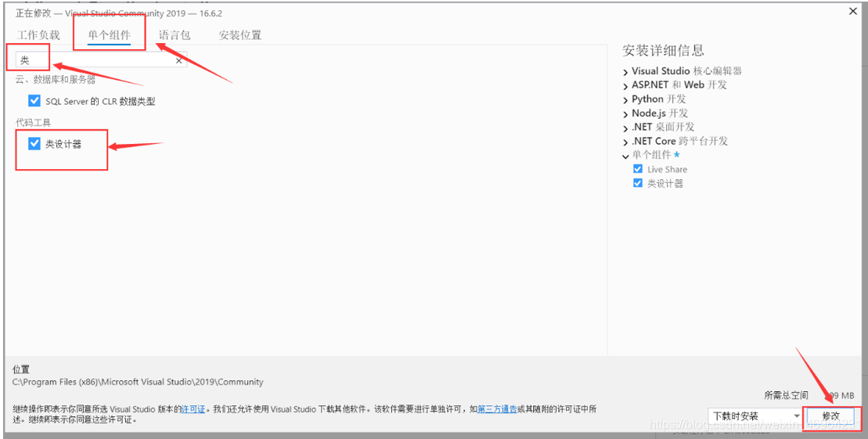Toggle the 类设计器 checkbox under 代码工具
Image resolution: width=868 pixels, height=439 pixels.
[x=34, y=144]
